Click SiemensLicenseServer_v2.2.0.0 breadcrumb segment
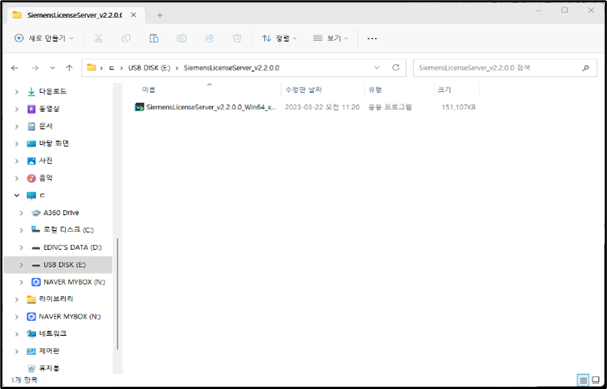607x389 pixels. 231,68
